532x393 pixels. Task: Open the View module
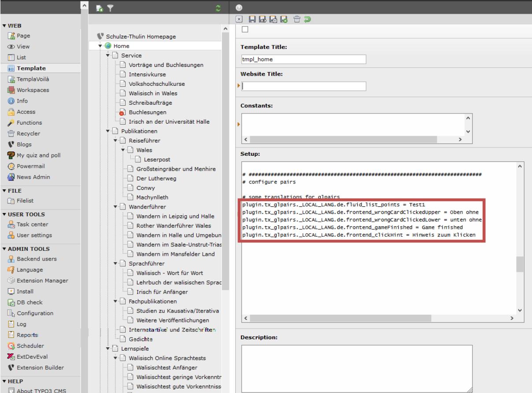pyautogui.click(x=23, y=46)
